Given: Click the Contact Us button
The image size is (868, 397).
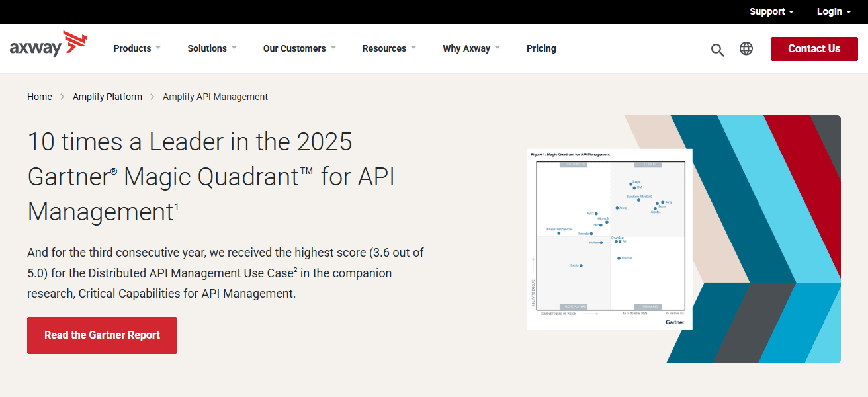Looking at the screenshot, I should pyautogui.click(x=814, y=48).
